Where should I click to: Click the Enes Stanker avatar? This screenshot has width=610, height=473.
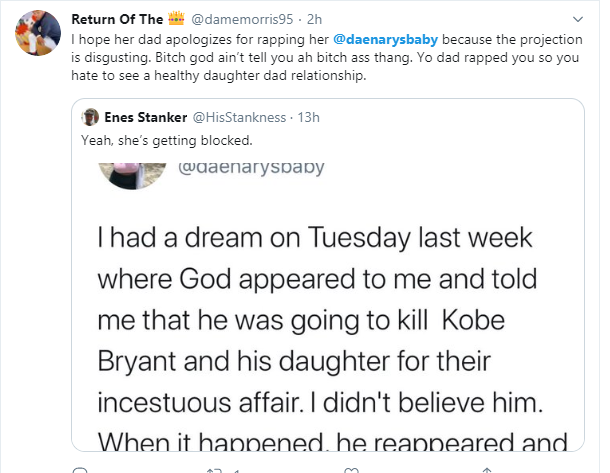coord(89,117)
